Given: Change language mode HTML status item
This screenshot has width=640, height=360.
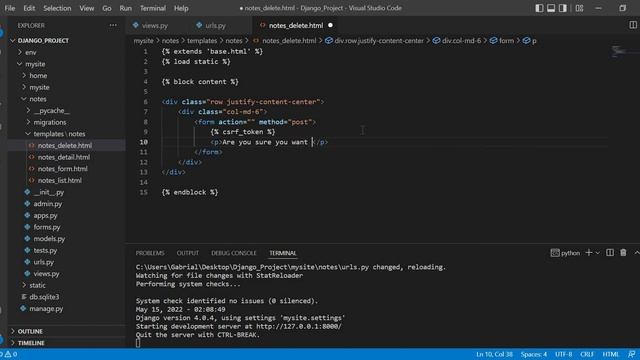Looking at the screenshot, I should [x=611, y=354].
